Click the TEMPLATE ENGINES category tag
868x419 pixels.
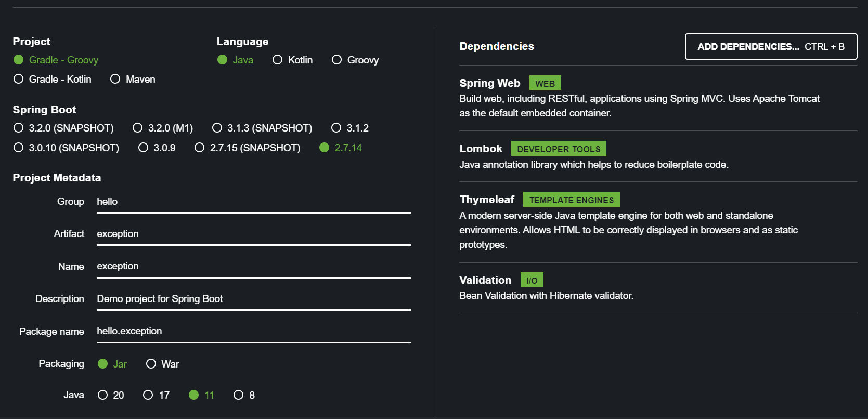point(572,200)
